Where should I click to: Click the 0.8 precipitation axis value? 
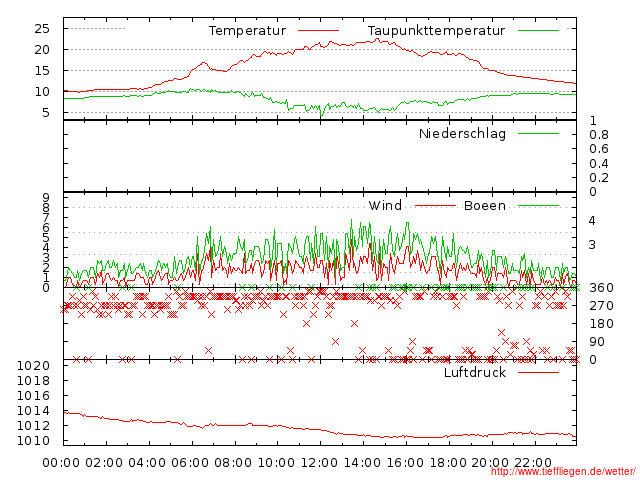click(x=599, y=135)
